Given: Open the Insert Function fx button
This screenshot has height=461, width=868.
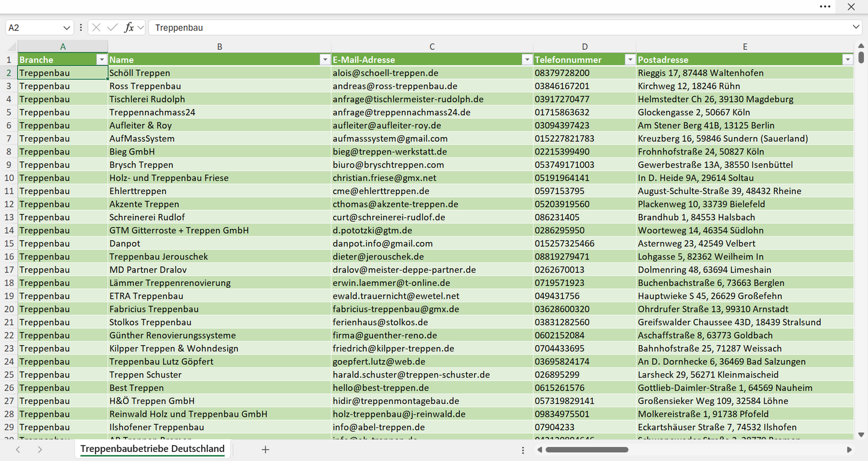Looking at the screenshot, I should 129,28.
